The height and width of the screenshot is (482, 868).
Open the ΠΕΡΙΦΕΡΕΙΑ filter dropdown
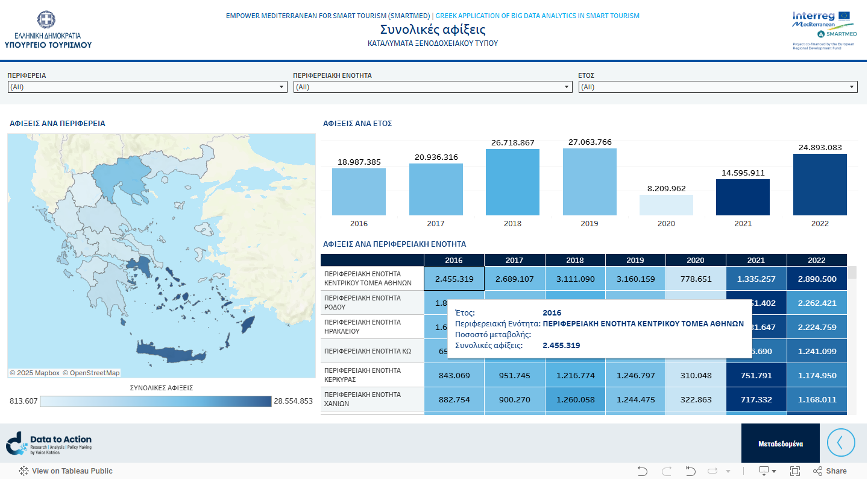pos(147,87)
